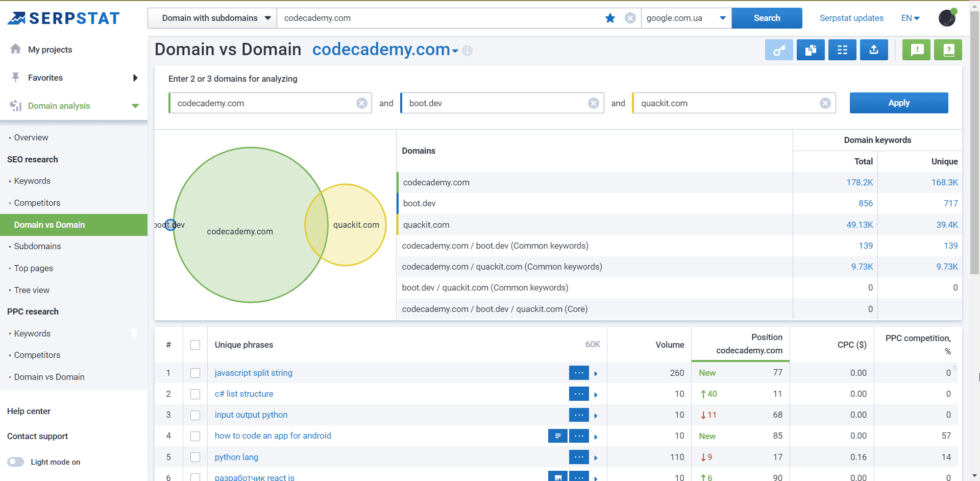Open the Serpstat updates link
980x481 pixels.
pyautogui.click(x=851, y=18)
